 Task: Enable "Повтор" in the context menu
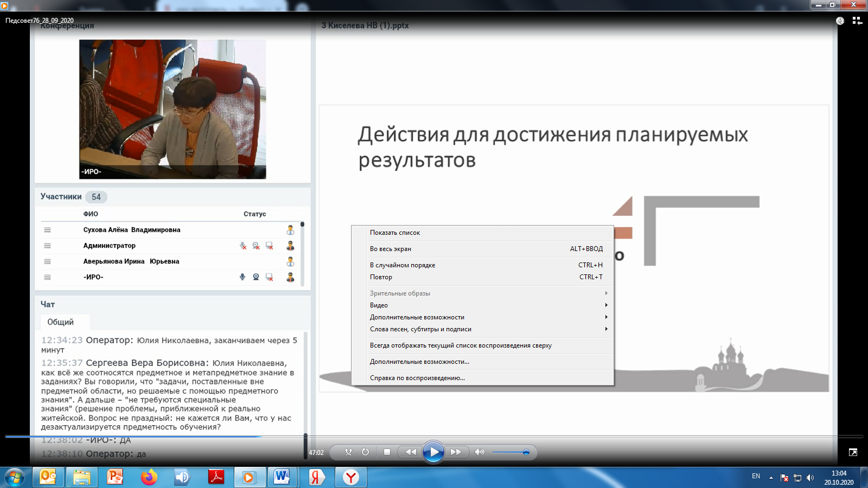[x=482, y=277]
